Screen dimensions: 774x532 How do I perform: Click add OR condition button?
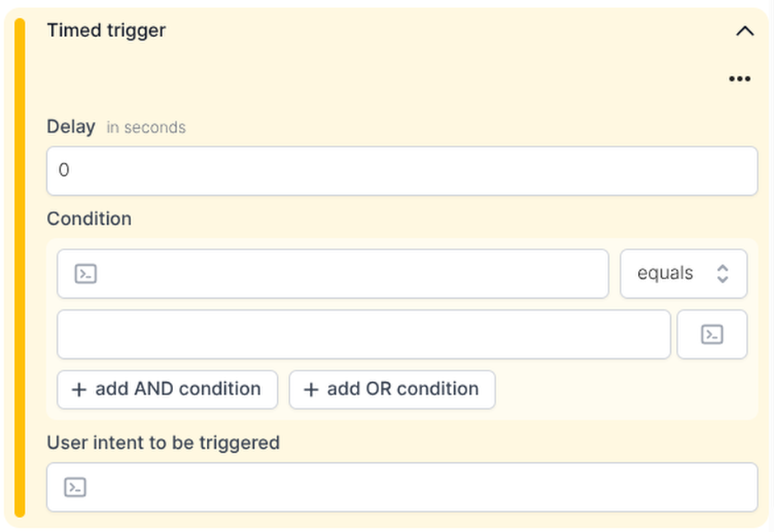pyautogui.click(x=392, y=390)
